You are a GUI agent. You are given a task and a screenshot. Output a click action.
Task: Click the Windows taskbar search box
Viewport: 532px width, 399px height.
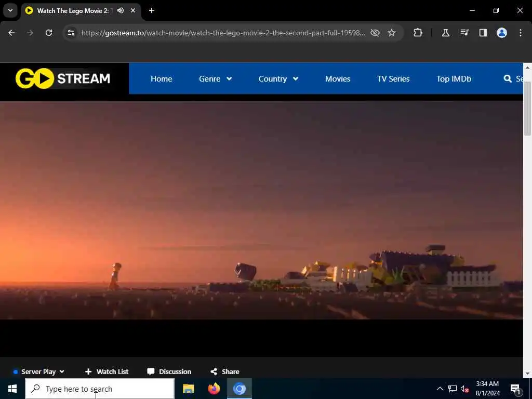tap(100, 389)
